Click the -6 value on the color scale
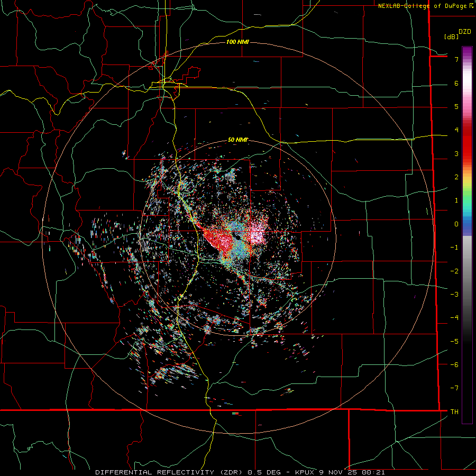The width and height of the screenshot is (476, 476). point(454,365)
